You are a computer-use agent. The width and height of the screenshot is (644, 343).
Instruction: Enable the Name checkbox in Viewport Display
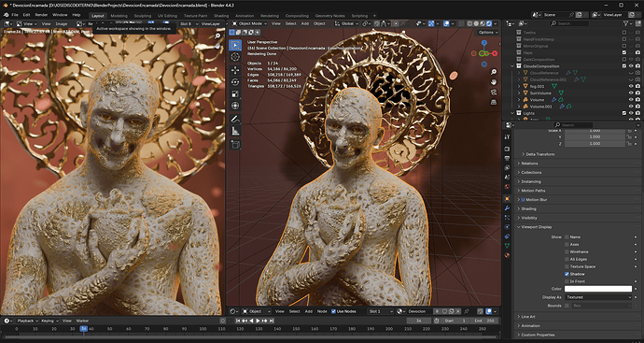tap(567, 237)
